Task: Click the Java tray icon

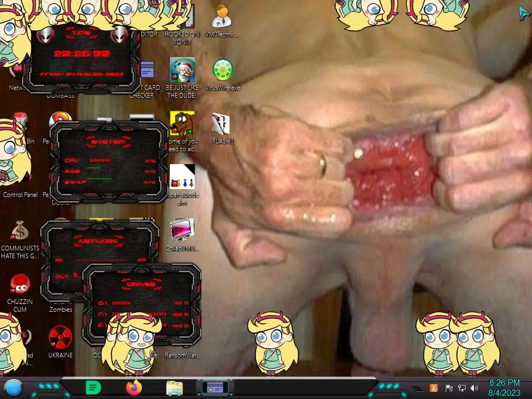Action: click(x=434, y=388)
